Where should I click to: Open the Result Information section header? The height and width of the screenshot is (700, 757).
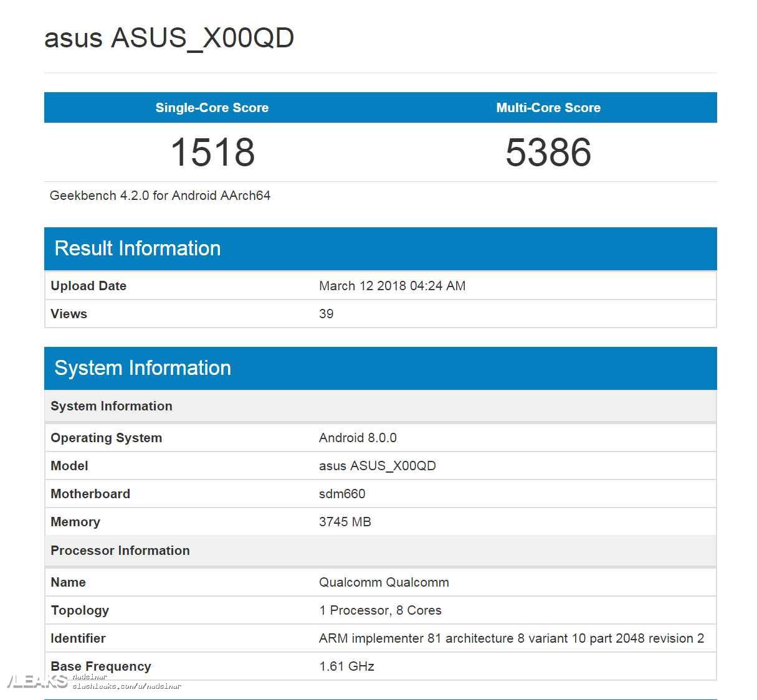137,248
